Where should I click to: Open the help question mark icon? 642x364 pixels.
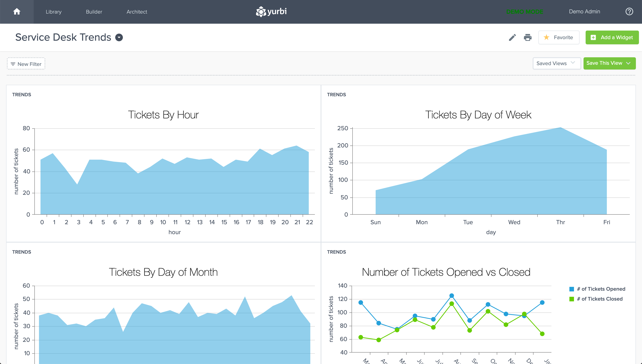[x=629, y=11]
